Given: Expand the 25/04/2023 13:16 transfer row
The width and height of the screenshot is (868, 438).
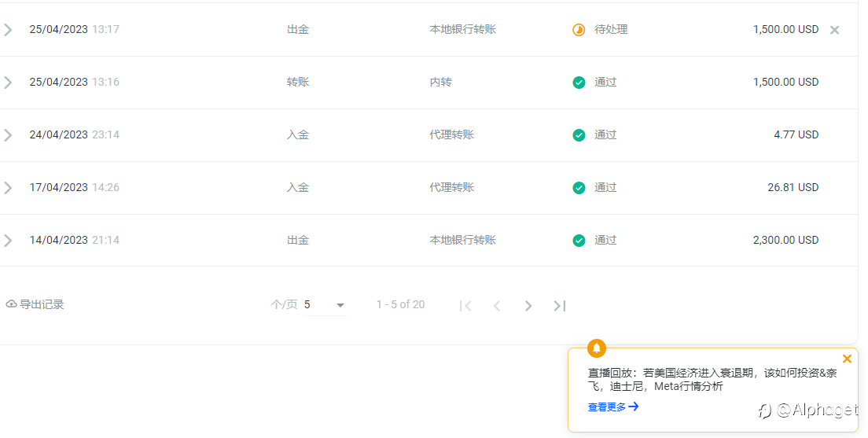Looking at the screenshot, I should (8, 83).
